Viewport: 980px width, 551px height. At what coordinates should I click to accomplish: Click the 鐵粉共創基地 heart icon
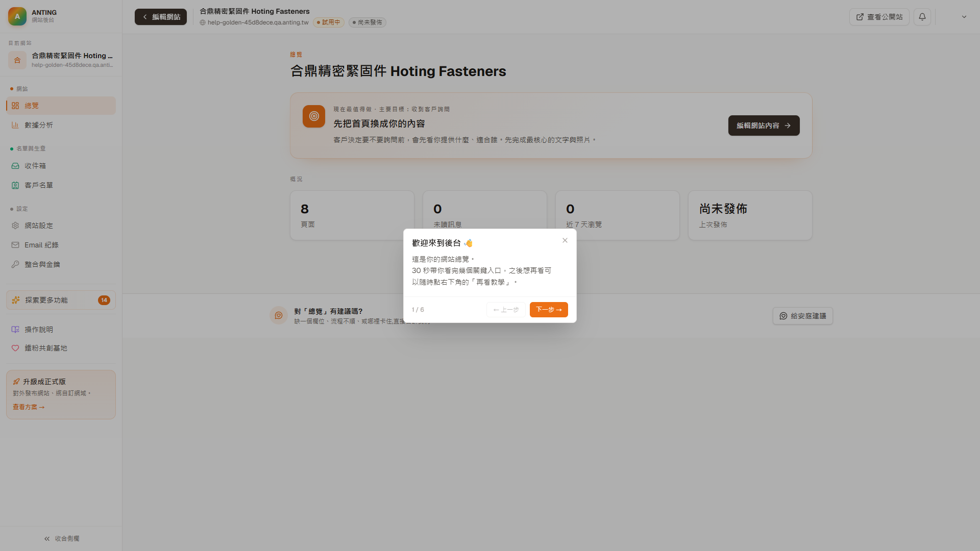15,348
